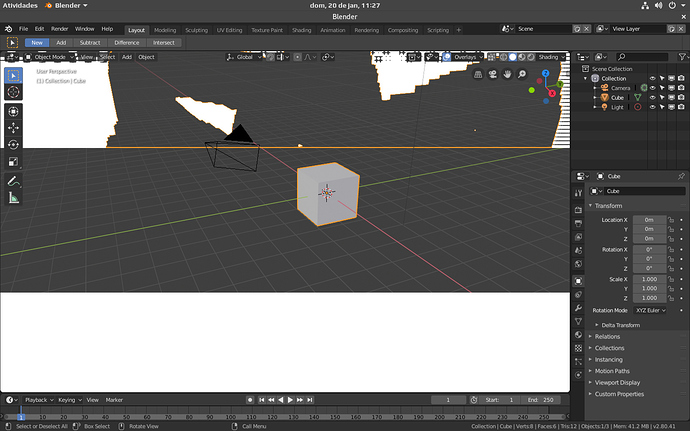
Task: Activate the 3D Cursor tool
Action: (x=14, y=92)
